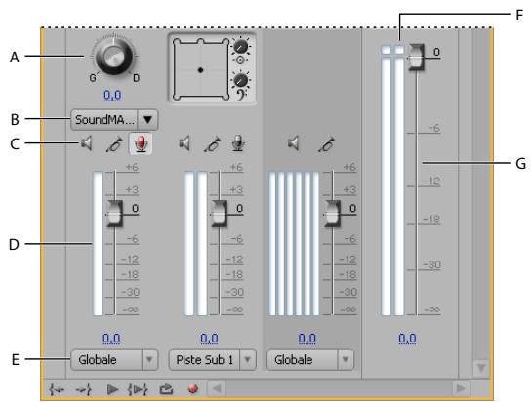Disable the red record-enable microphone button
Viewport: 532px width, 402px height.
(x=142, y=143)
